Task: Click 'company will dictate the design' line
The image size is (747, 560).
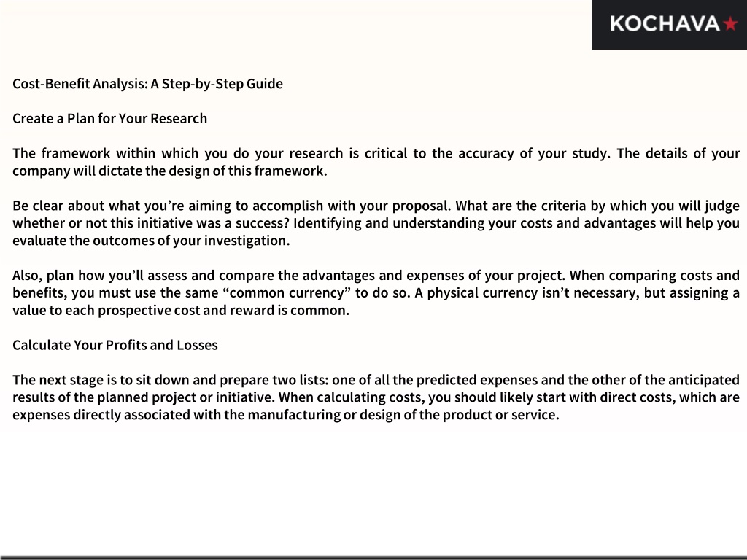Action: (169, 171)
